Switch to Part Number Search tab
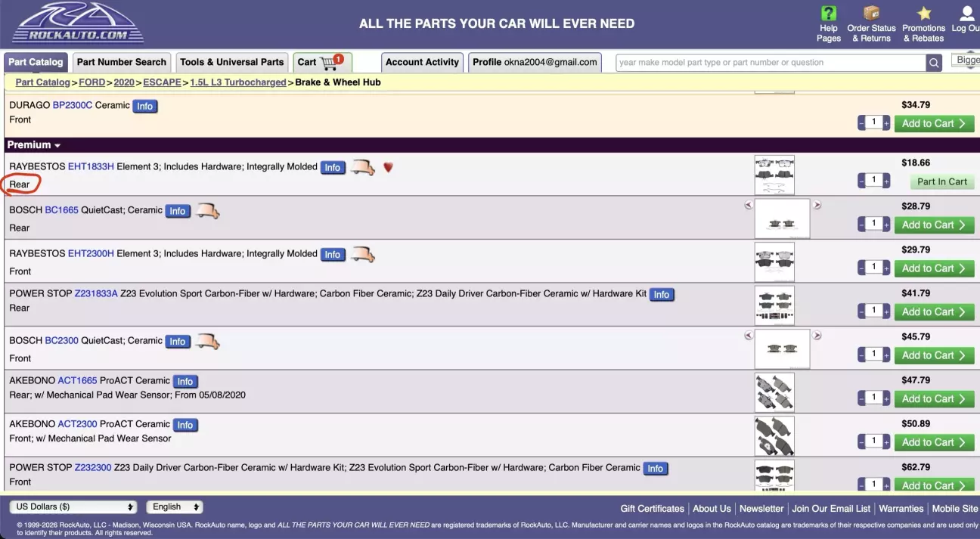Screen dimensions: 980x539 121,63
